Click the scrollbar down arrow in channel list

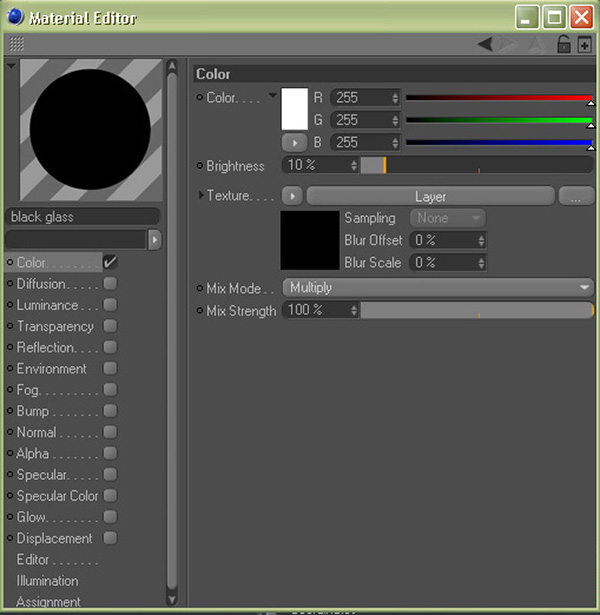point(172,599)
